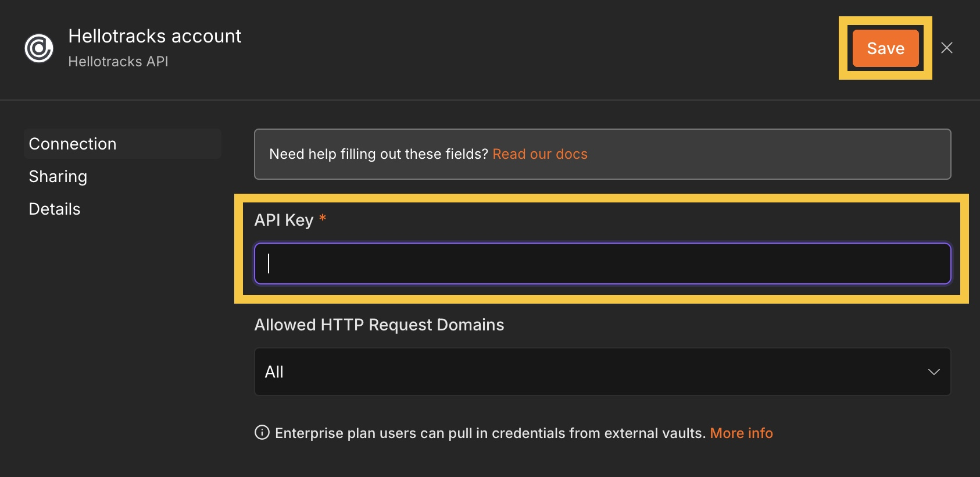The height and width of the screenshot is (477, 980).
Task: Click the "API Key" field label
Action: (284, 220)
